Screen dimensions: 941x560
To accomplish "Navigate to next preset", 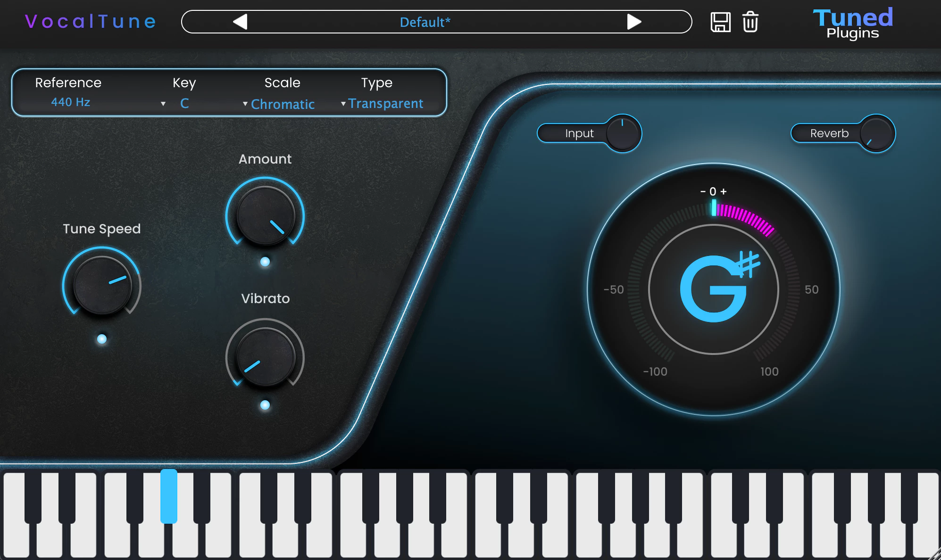I will click(x=632, y=22).
